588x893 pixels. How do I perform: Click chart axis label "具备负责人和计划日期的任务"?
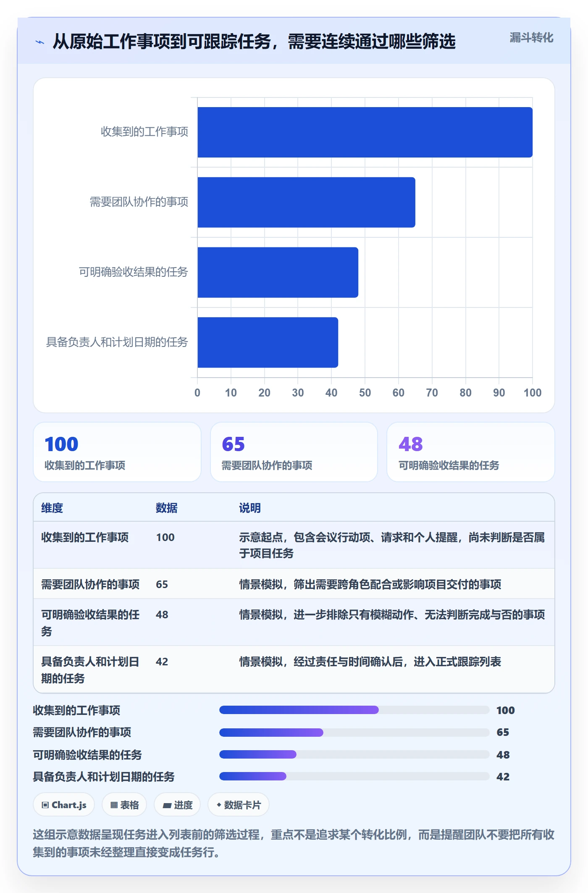pyautogui.click(x=117, y=342)
